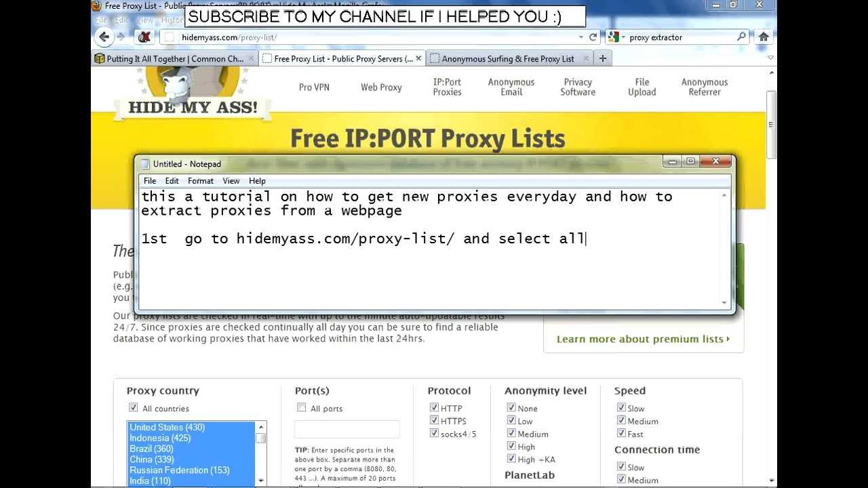
Task: Open Notepad File menu
Action: point(150,181)
